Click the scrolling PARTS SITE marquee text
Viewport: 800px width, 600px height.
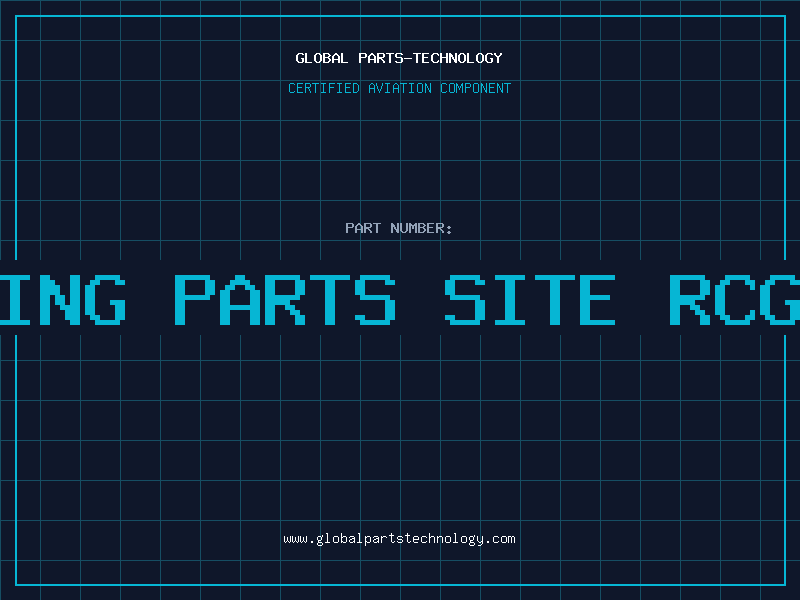[400, 299]
